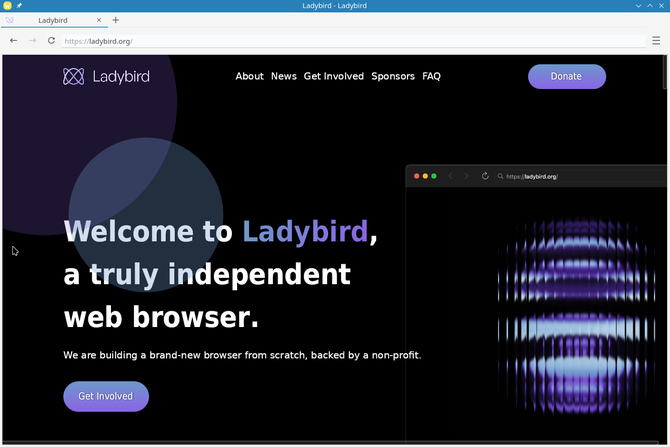Screen dimensions: 670x447
Task: Click the Donate button
Action: click(567, 76)
